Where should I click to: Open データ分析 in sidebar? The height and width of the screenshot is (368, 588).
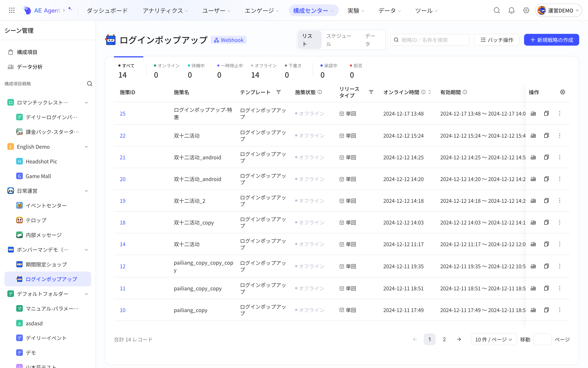point(48,67)
